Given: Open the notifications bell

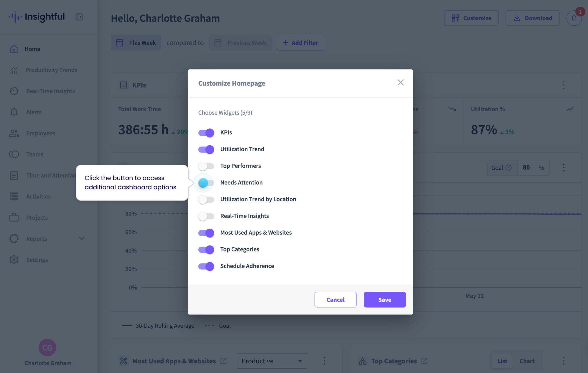Looking at the screenshot, I should (574, 18).
